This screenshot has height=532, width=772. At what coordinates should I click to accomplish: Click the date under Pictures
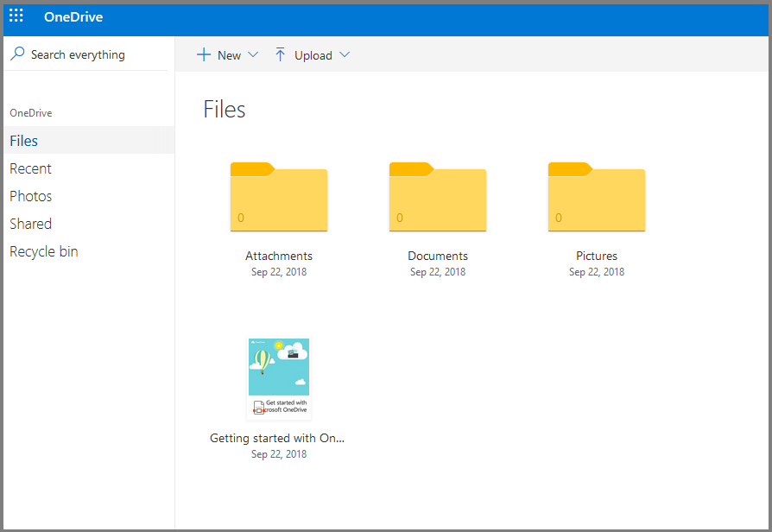tap(597, 272)
